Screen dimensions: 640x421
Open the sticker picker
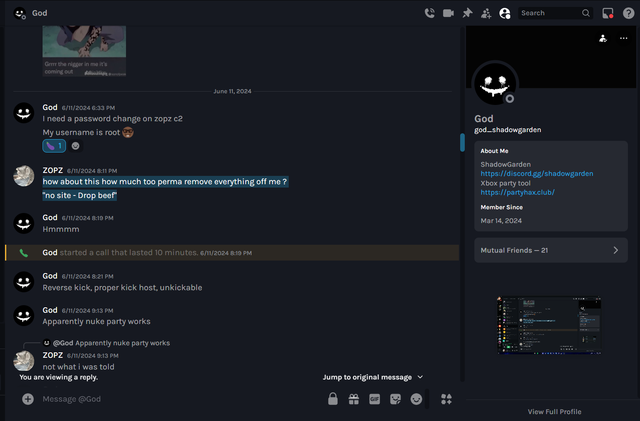pyautogui.click(x=395, y=399)
